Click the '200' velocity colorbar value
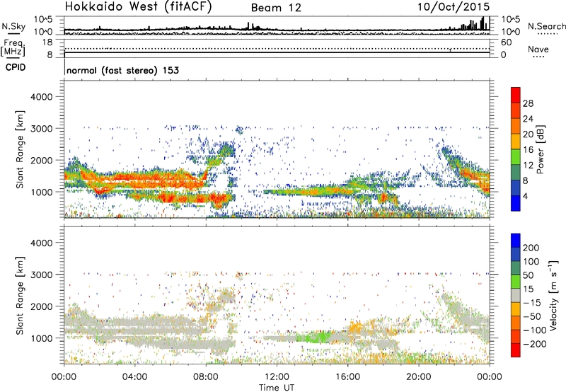Viewport: 566px width, 392px height. click(x=531, y=248)
